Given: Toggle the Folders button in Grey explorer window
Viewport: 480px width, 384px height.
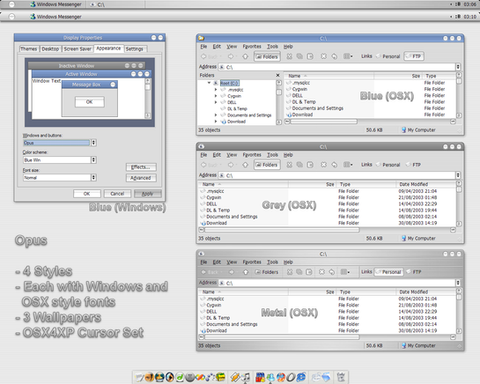Looking at the screenshot, I should [267, 165].
